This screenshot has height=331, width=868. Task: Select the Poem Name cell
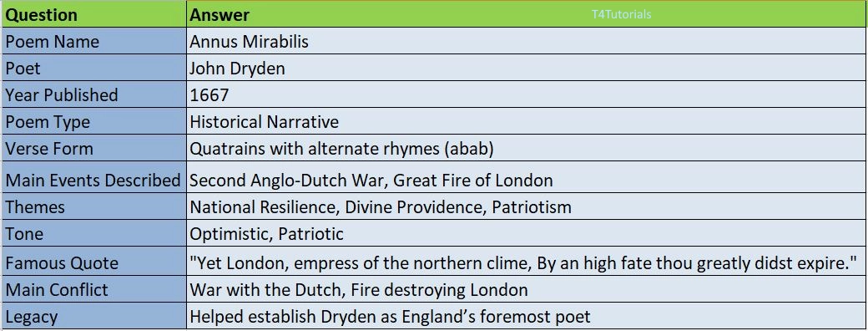(94, 41)
